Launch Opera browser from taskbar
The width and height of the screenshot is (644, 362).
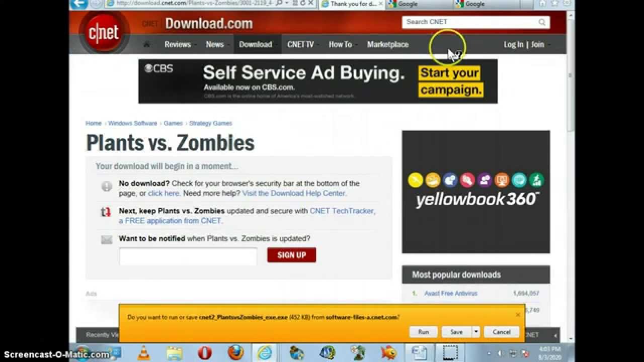(205, 353)
